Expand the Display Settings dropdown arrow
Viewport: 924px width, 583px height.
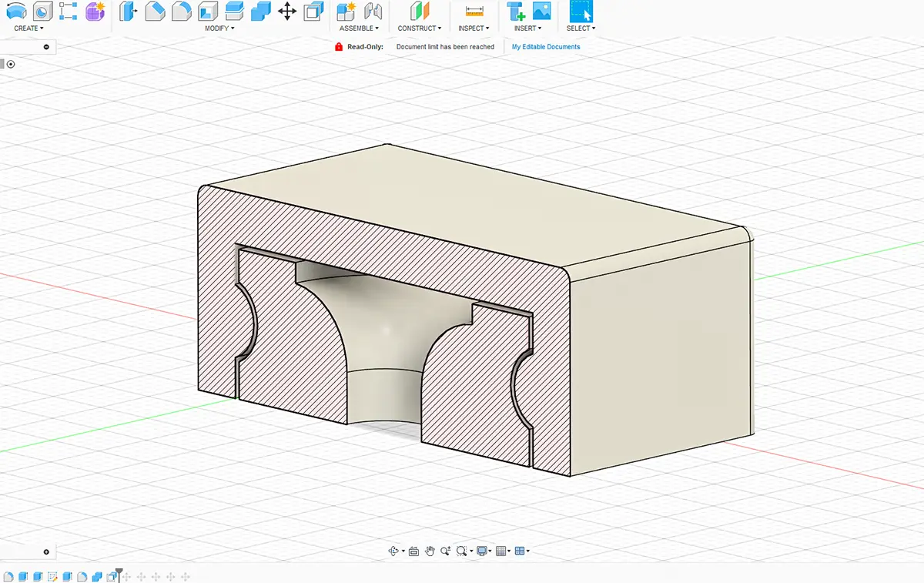tap(490, 551)
